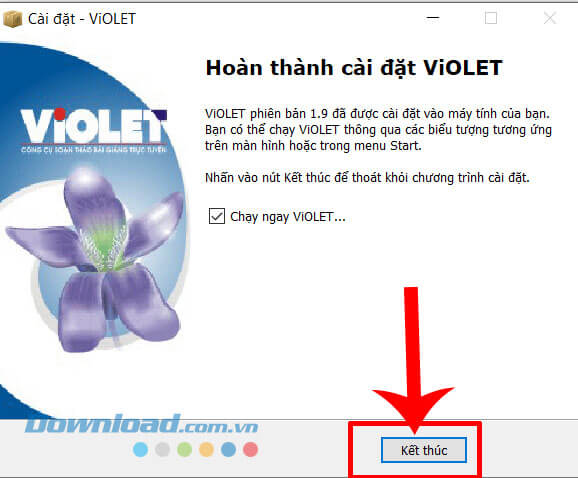The width and height of the screenshot is (578, 478).
Task: Select the darker blue dot
Action: pos(229,450)
